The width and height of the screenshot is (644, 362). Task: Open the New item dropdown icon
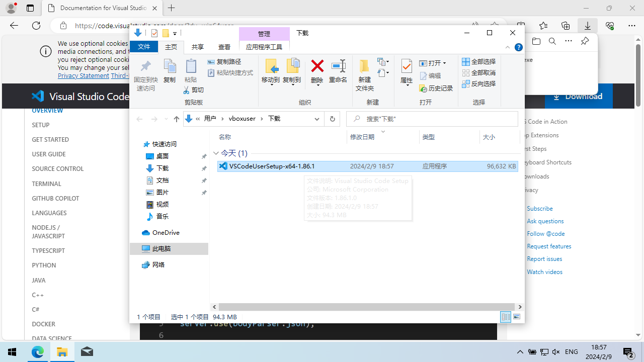[383, 61]
